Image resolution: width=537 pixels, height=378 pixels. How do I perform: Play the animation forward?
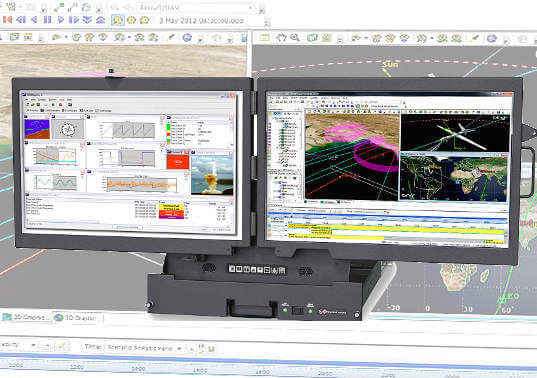tap(61, 20)
